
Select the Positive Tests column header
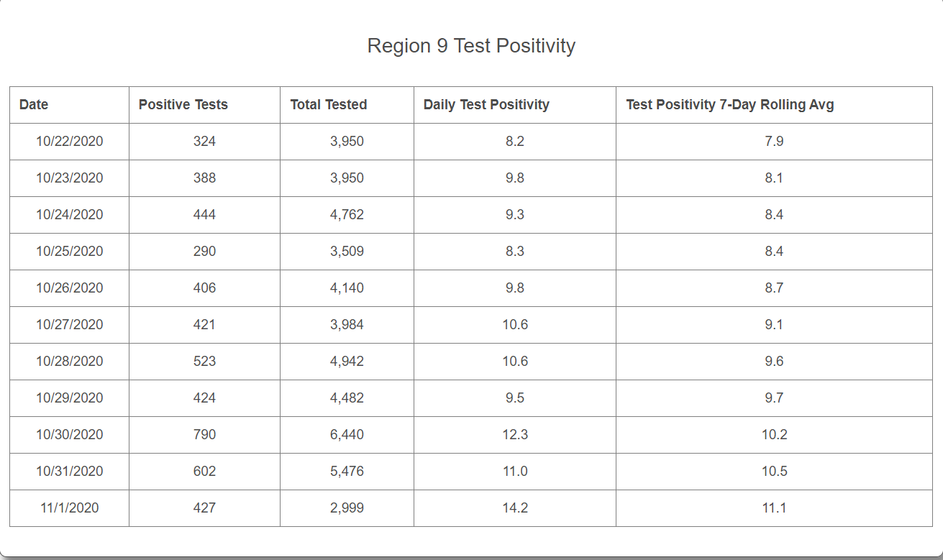click(x=183, y=105)
